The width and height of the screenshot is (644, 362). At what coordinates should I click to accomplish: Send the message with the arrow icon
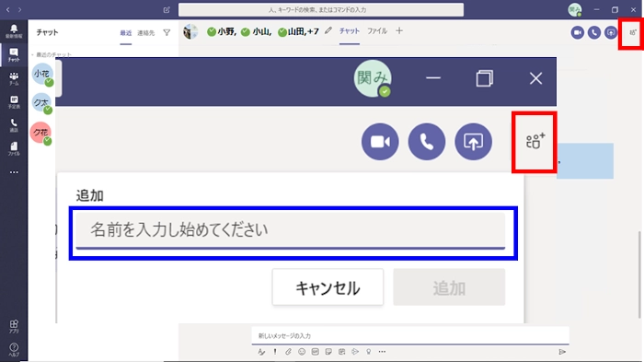pos(562,352)
